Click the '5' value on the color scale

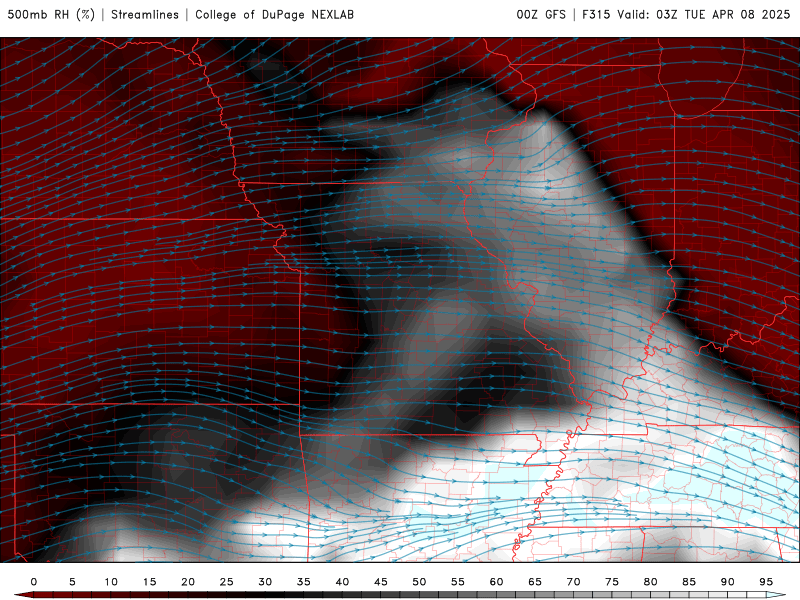coord(72,582)
